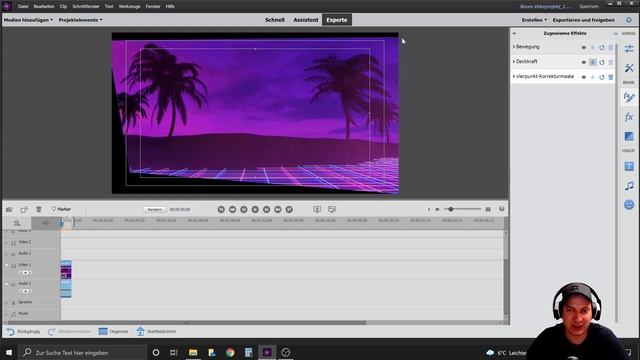Screen dimensions: 640x360
Task: Delete the Vierpunkt-Korrekturmaske effect
Action: 611,77
